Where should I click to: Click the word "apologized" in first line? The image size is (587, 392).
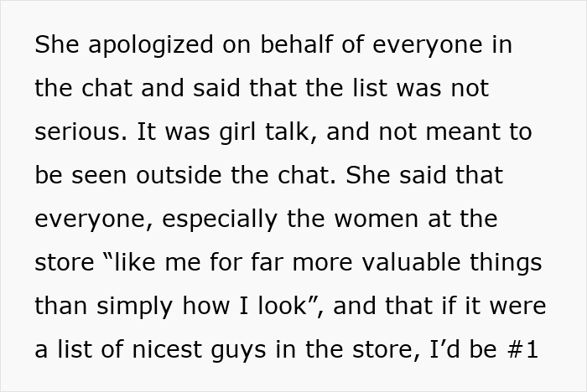151,45
